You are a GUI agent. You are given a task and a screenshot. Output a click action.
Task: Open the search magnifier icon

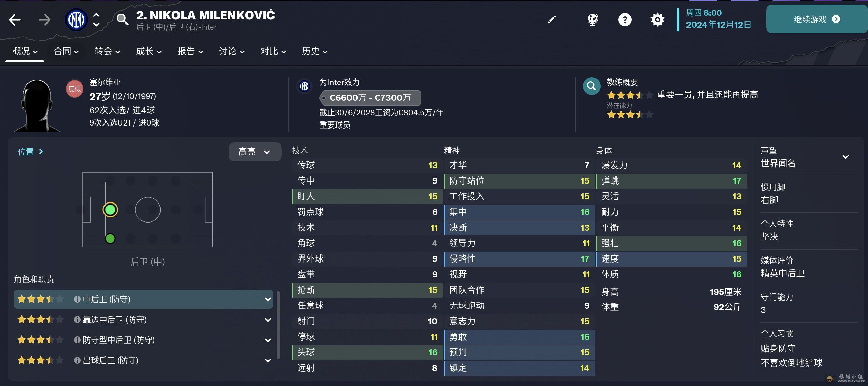point(122,20)
